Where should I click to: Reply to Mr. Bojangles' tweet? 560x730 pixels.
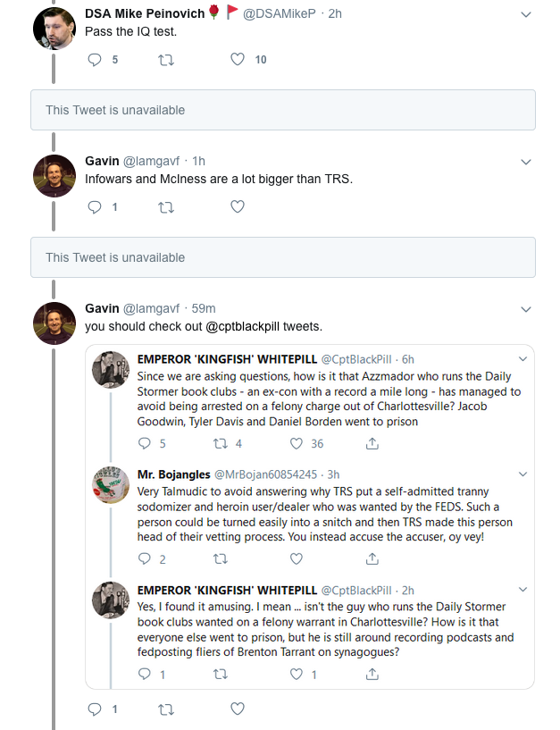[x=146, y=558]
